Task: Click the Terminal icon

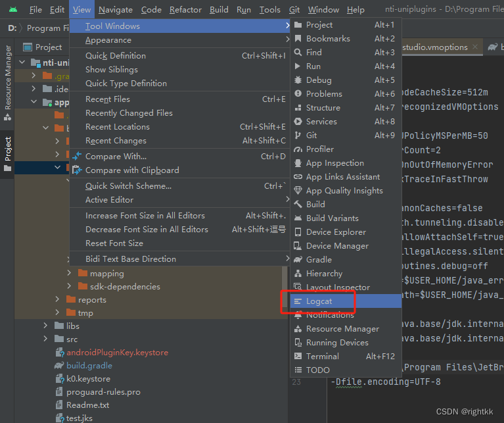Action: [x=298, y=357]
